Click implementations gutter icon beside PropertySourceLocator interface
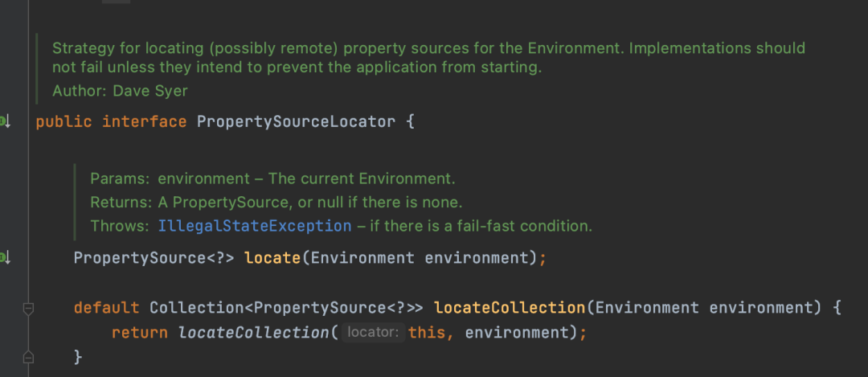Screen dimensions: 868x377 4,122
